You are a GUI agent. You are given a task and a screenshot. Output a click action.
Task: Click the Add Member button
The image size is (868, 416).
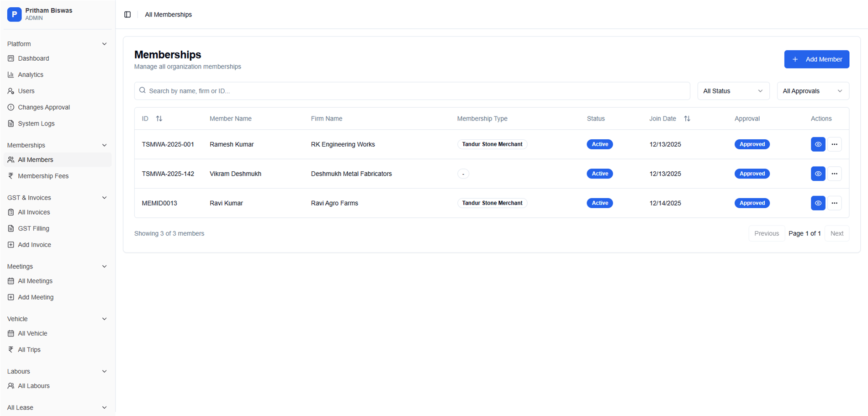816,59
